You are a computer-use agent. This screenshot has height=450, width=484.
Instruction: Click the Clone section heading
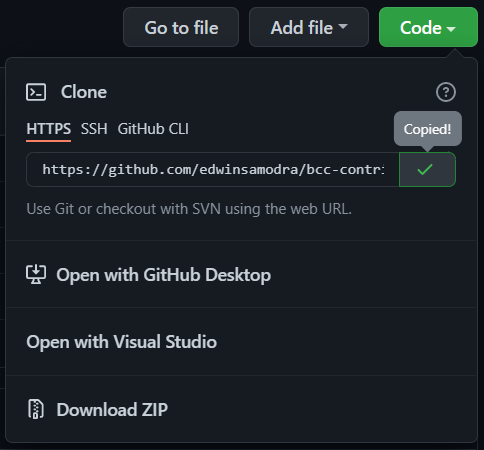point(84,92)
